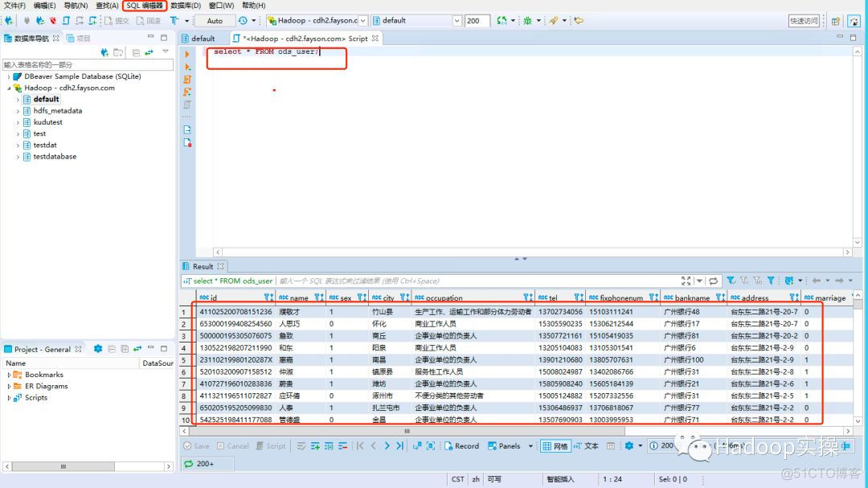
Task: Select the Scripts folder in project panel
Action: [36, 398]
